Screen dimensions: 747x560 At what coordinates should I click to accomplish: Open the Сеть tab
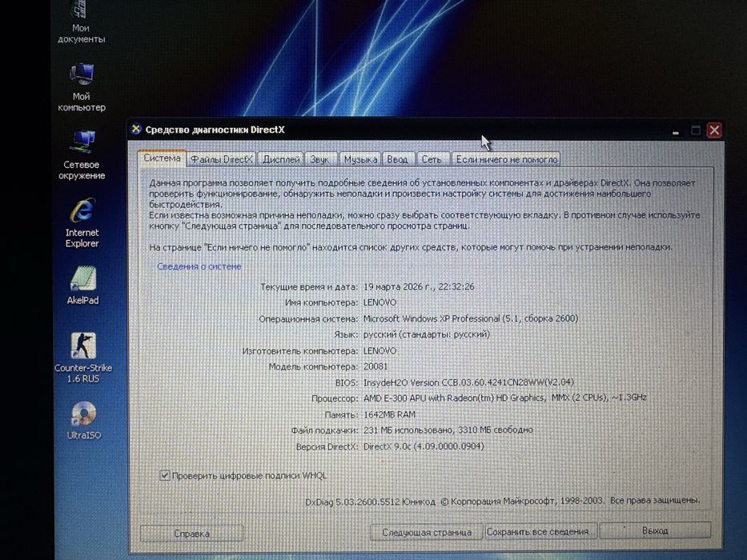[x=432, y=159]
